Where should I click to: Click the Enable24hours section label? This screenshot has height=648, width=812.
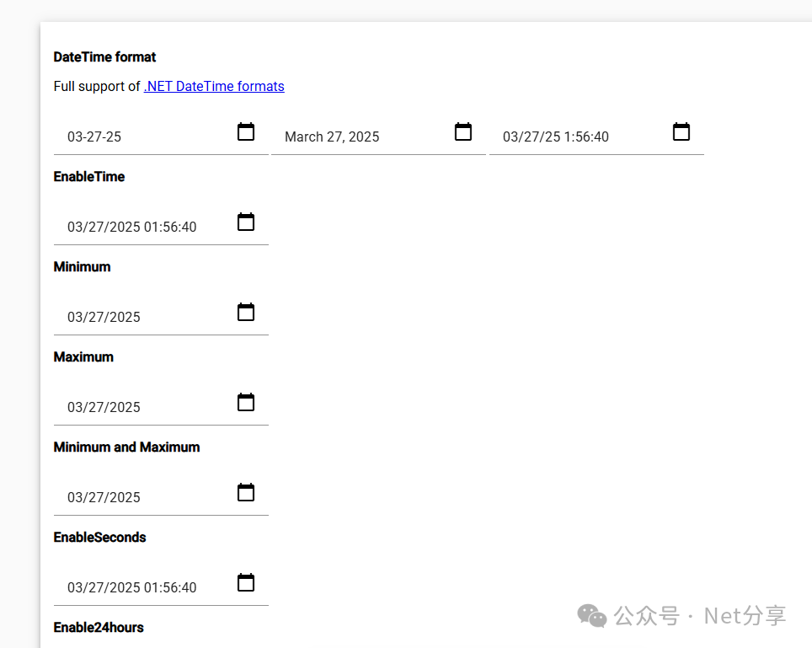(x=99, y=628)
